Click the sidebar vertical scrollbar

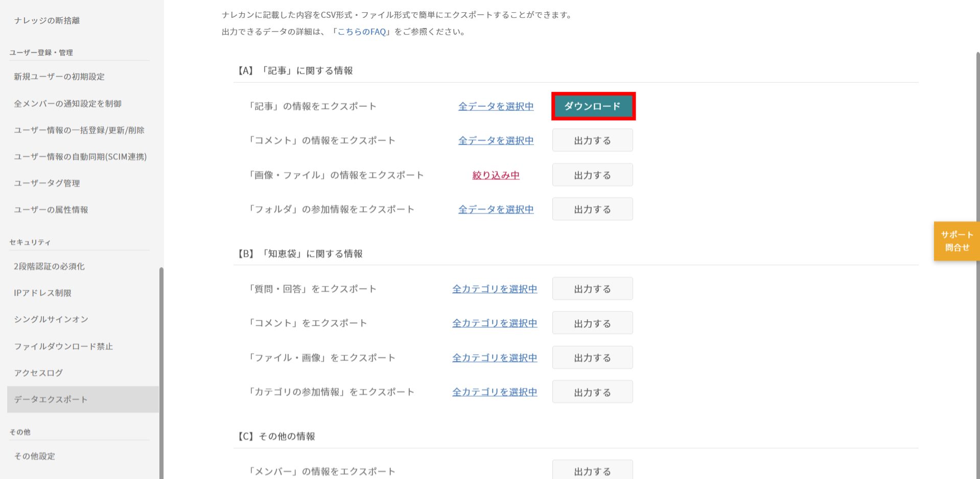161,373
